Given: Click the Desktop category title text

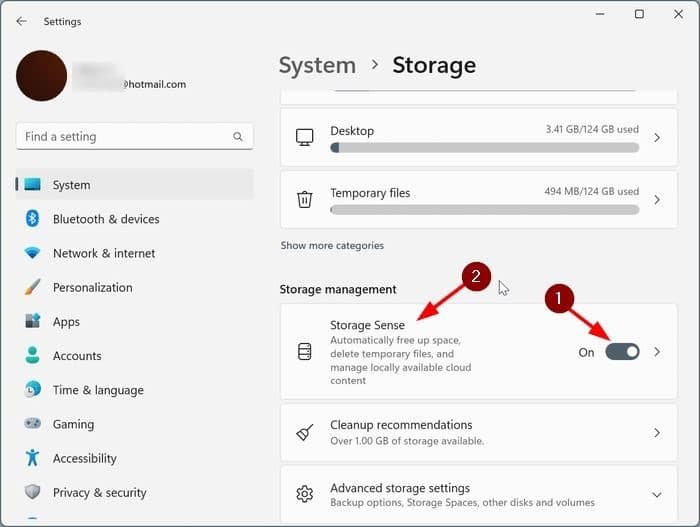Looking at the screenshot, I should point(352,131).
